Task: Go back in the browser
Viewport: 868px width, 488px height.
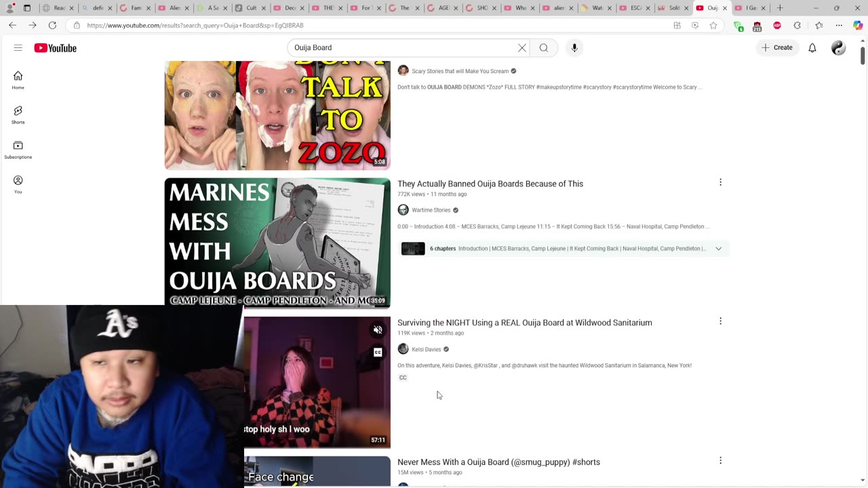Action: [x=12, y=25]
